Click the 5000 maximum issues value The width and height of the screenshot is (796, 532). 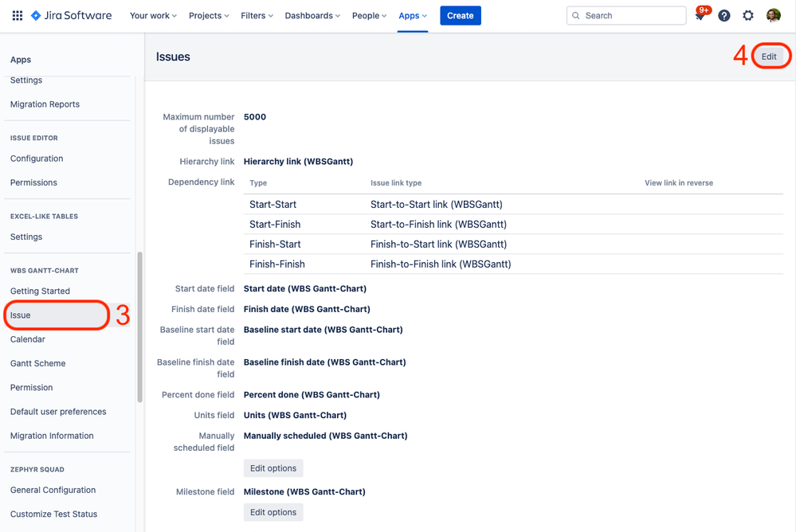(255, 117)
